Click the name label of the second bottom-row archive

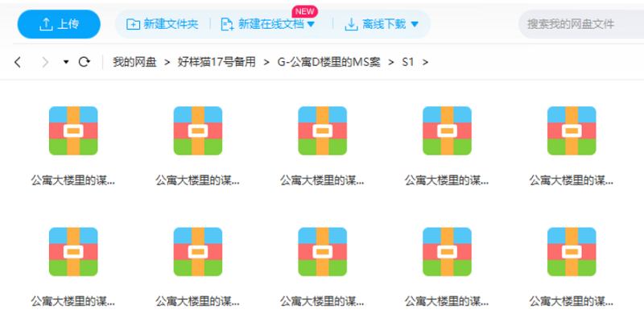pyautogui.click(x=198, y=302)
